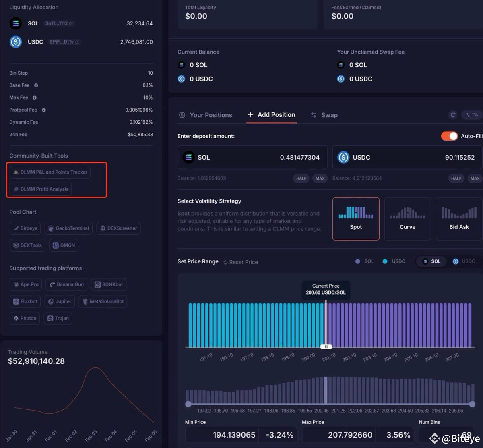The width and height of the screenshot is (483, 448).
Task: Open the 1% slippage settings
Action: [471, 115]
